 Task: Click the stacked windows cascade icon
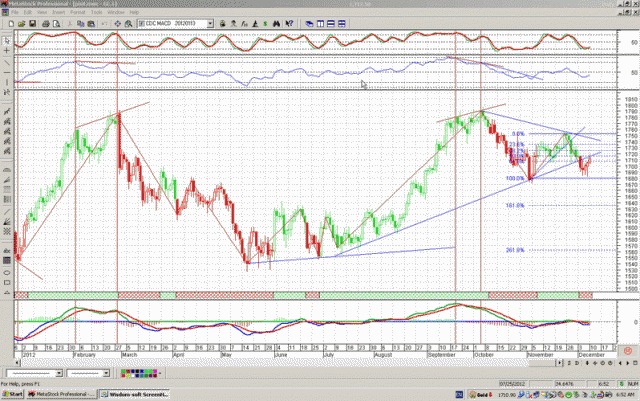click(x=309, y=24)
